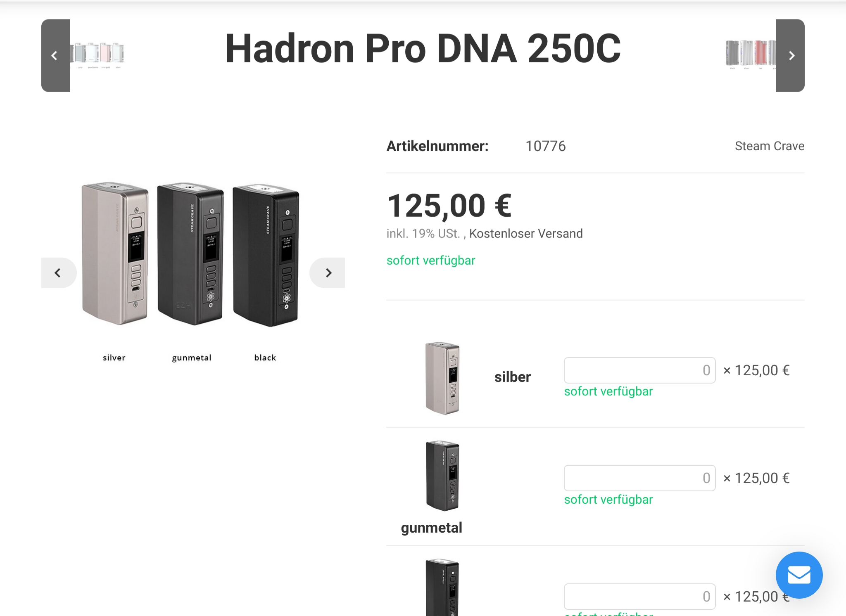Open the Steam Crave manufacturer link
846x616 pixels.
769,146
